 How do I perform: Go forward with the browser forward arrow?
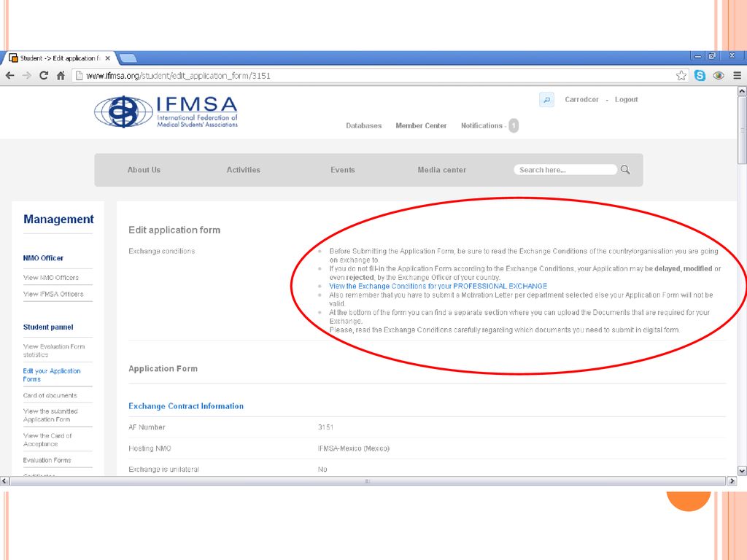[x=27, y=75]
